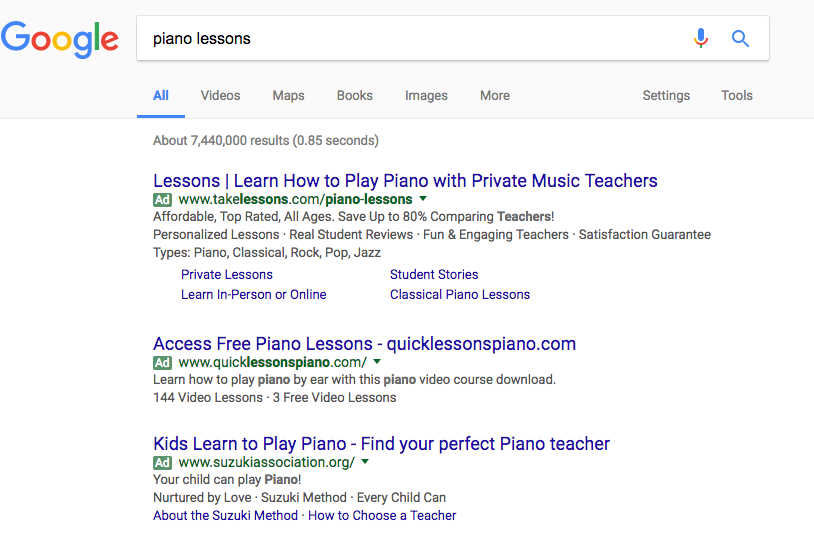Open the search Tools options

click(x=737, y=96)
